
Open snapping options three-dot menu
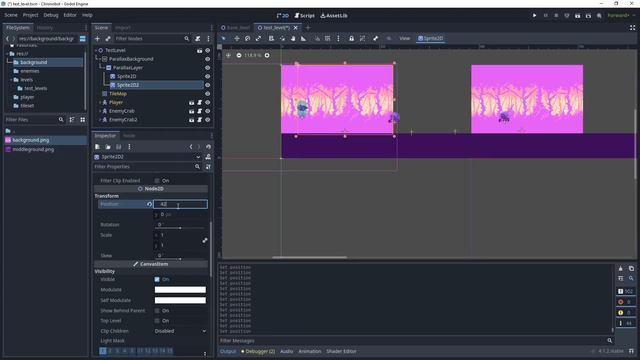[338, 38]
